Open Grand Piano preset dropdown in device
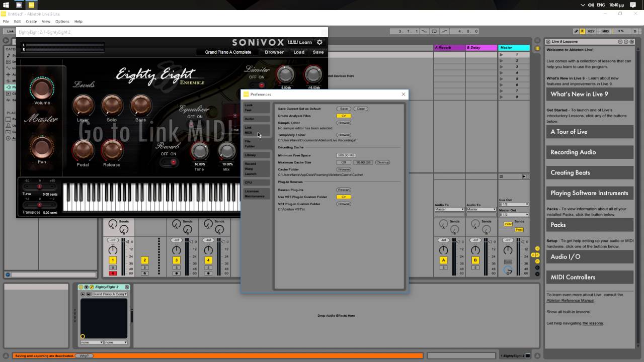 [109, 294]
